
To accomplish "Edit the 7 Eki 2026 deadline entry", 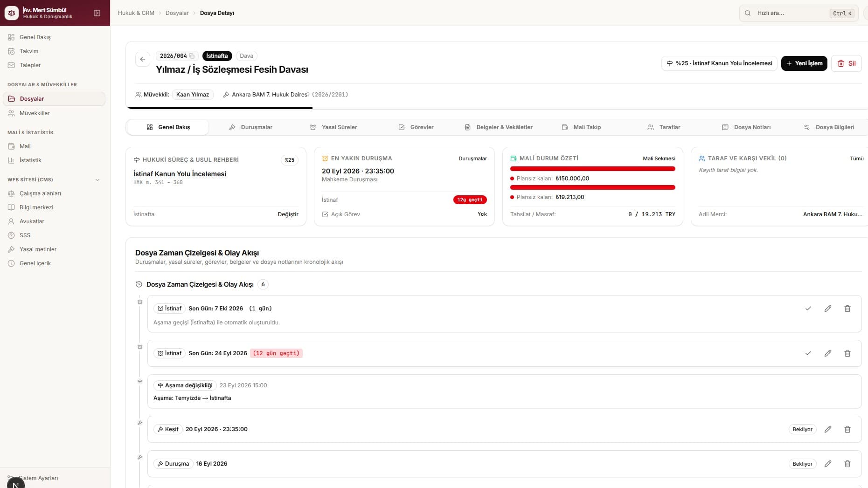I will tap(828, 309).
